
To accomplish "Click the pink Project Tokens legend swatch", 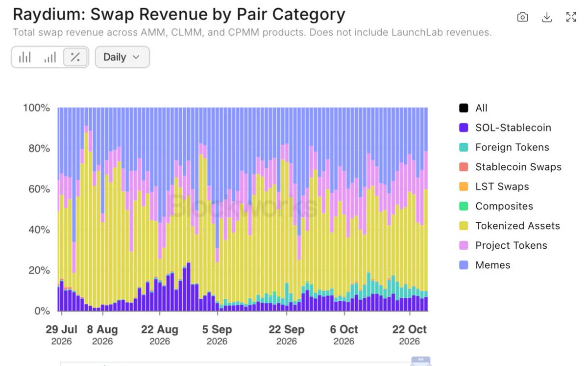I will pos(464,245).
